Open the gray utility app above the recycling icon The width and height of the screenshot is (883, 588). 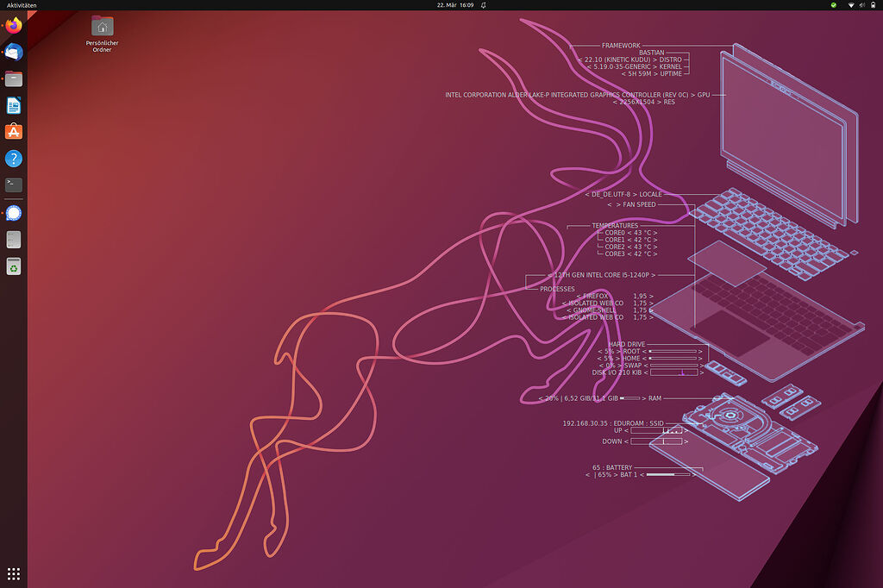(x=12, y=240)
